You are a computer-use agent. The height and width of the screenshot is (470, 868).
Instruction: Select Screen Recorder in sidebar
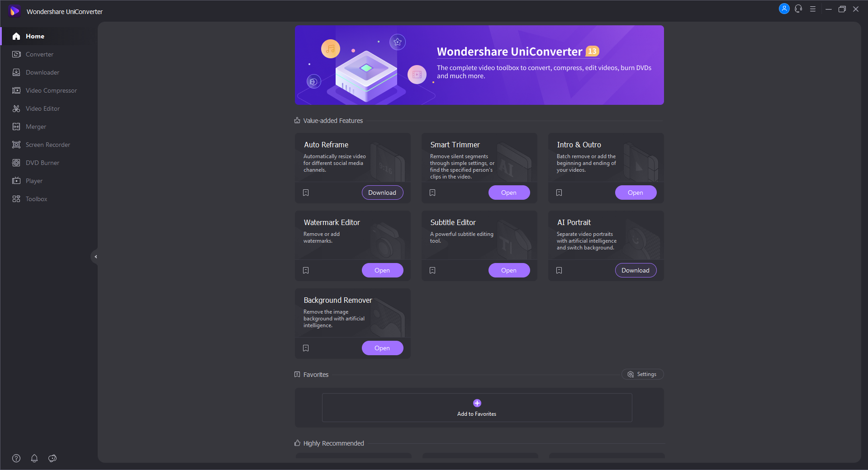(49, 145)
